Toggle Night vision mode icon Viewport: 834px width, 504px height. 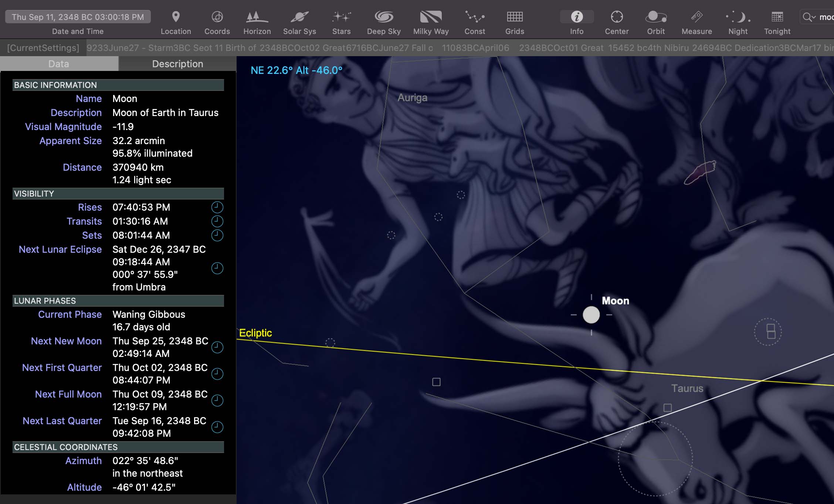pos(738,17)
